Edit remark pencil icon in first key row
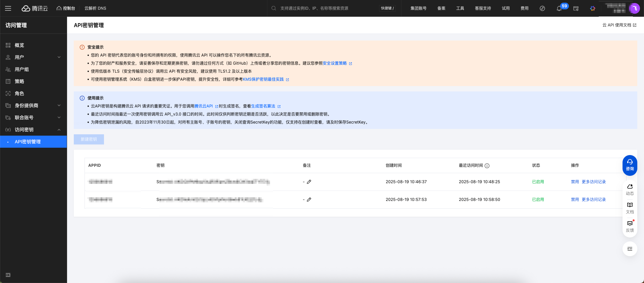This screenshot has height=283, width=644. [309, 182]
